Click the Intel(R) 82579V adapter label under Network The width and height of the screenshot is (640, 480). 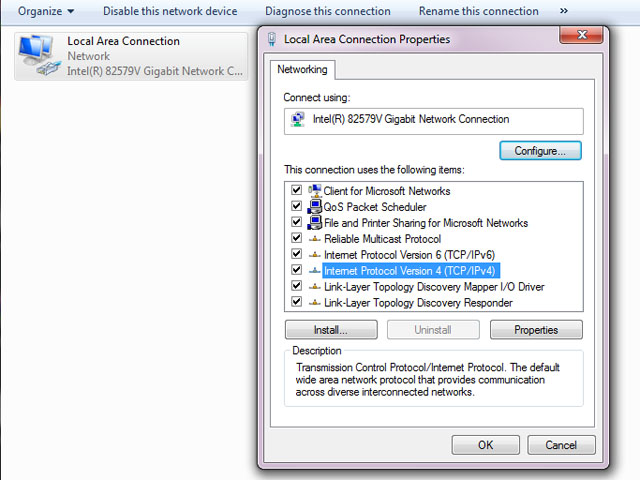pos(155,71)
